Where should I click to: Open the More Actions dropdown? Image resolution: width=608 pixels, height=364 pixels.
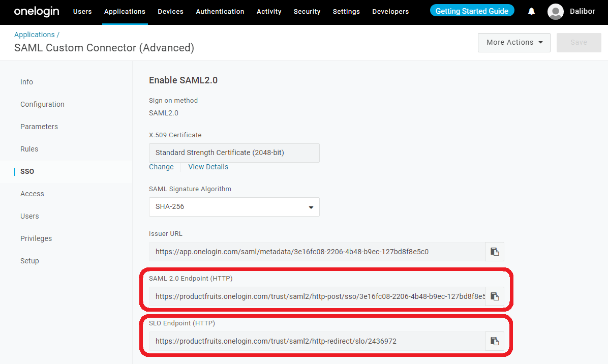pyautogui.click(x=513, y=43)
